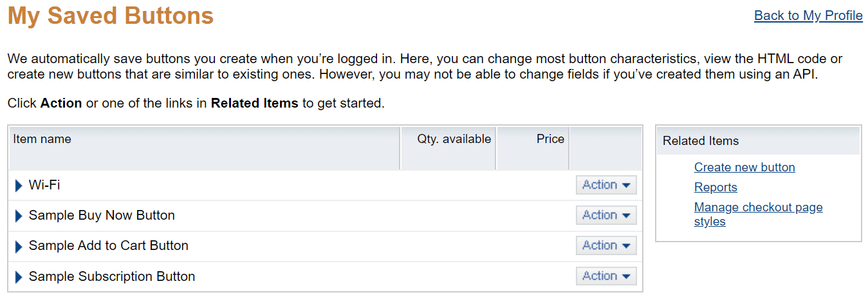
Task: Select the Sample Subscription Button name
Action: click(112, 276)
